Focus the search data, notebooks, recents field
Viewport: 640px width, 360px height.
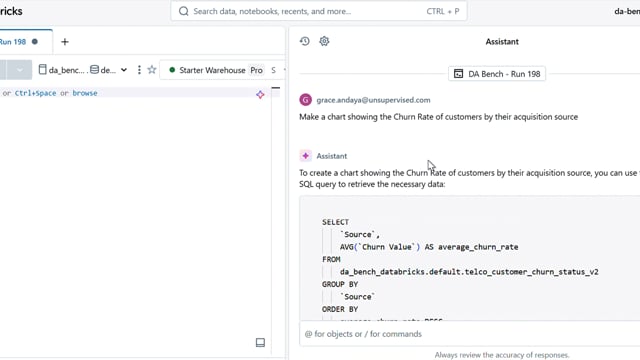pos(319,11)
